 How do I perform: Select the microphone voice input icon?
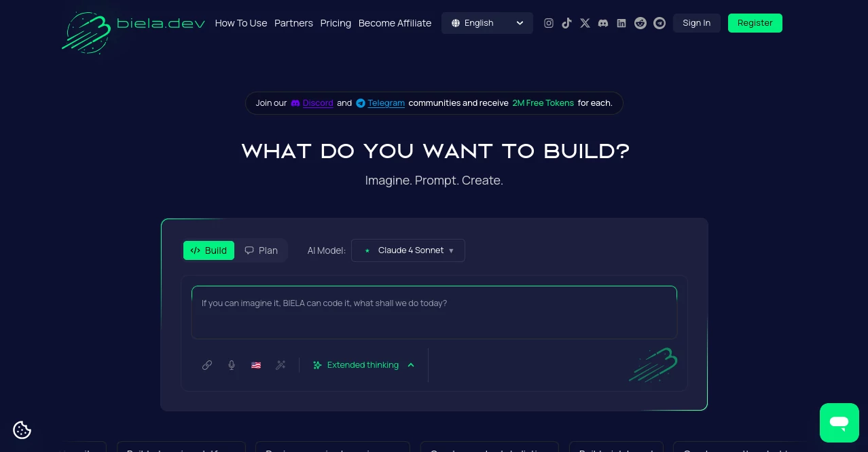[x=232, y=365]
